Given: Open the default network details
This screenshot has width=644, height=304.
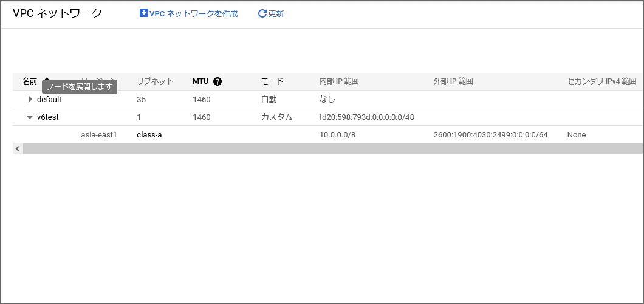Looking at the screenshot, I should [x=49, y=99].
